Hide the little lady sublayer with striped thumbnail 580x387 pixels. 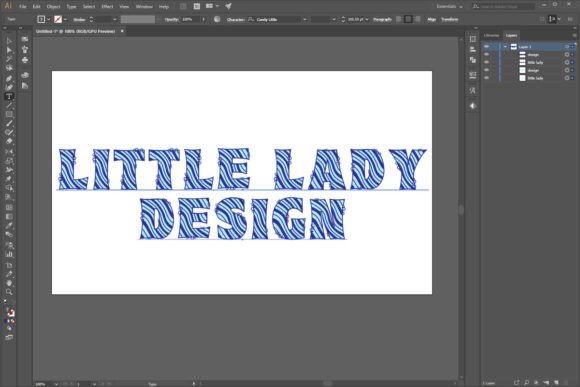click(x=486, y=62)
